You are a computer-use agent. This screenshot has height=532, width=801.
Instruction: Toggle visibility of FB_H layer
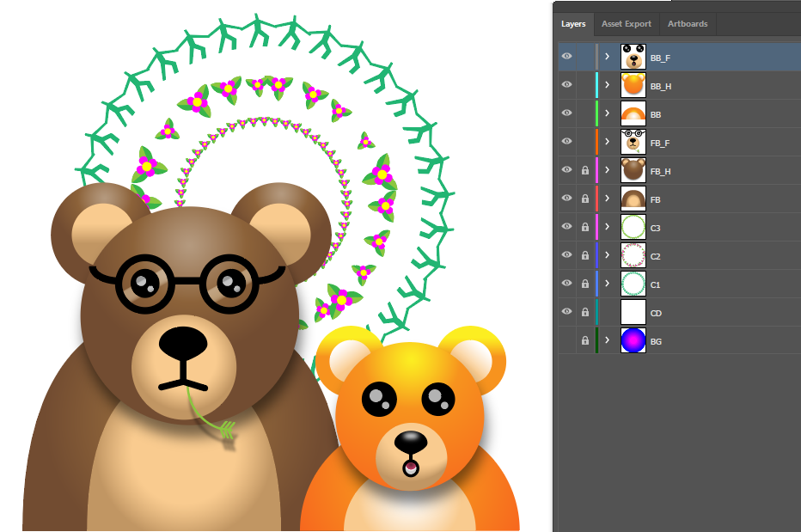click(566, 169)
